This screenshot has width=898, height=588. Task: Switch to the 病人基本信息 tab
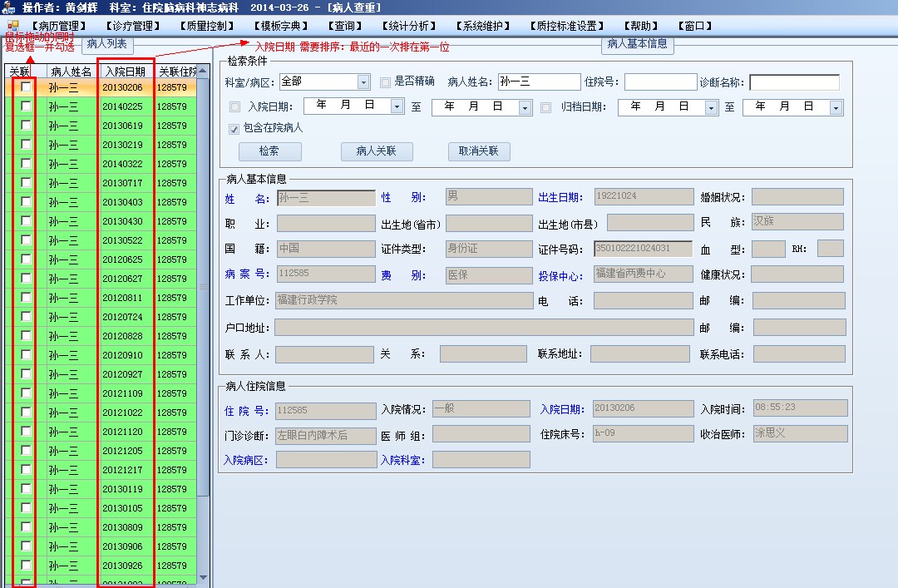638,44
